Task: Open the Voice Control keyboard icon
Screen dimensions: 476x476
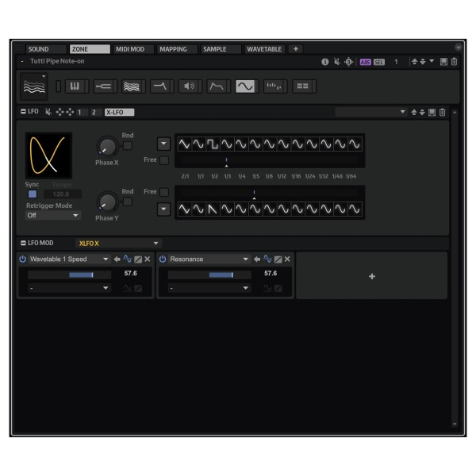Action: coord(75,86)
